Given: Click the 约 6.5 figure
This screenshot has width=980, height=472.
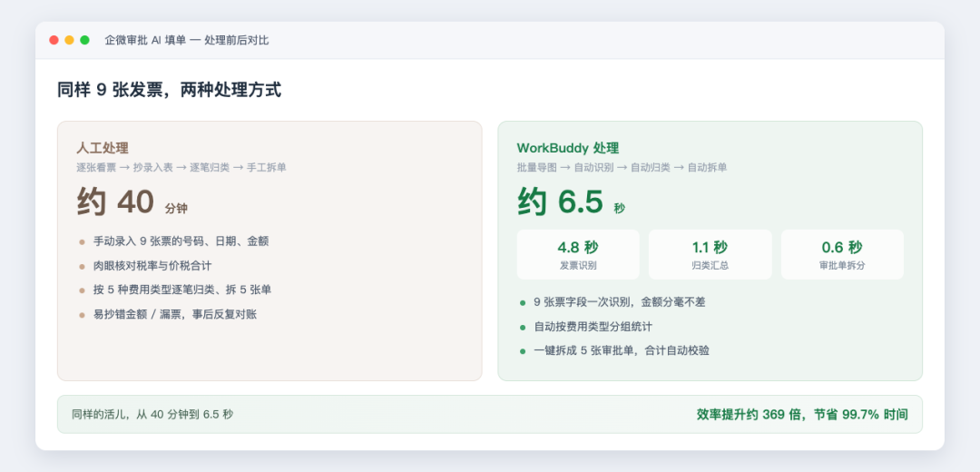Looking at the screenshot, I should tap(561, 202).
